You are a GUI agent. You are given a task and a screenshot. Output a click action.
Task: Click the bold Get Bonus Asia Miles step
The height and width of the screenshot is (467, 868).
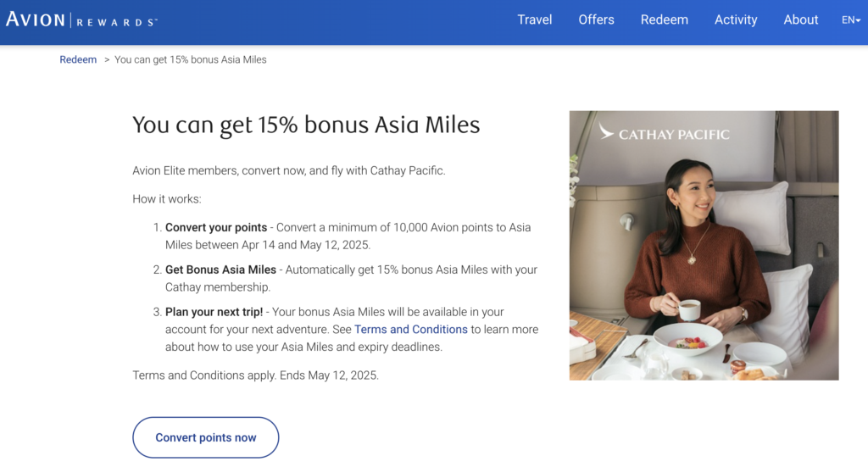click(x=220, y=270)
